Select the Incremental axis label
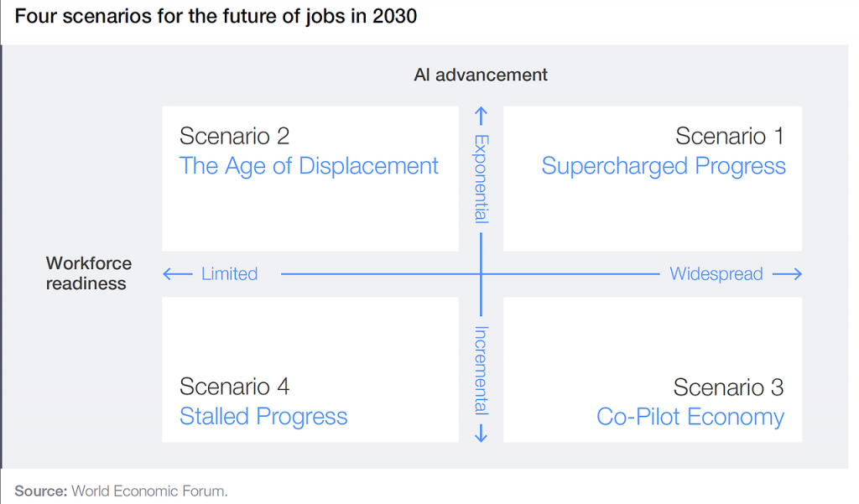The width and height of the screenshot is (859, 504). click(482, 370)
